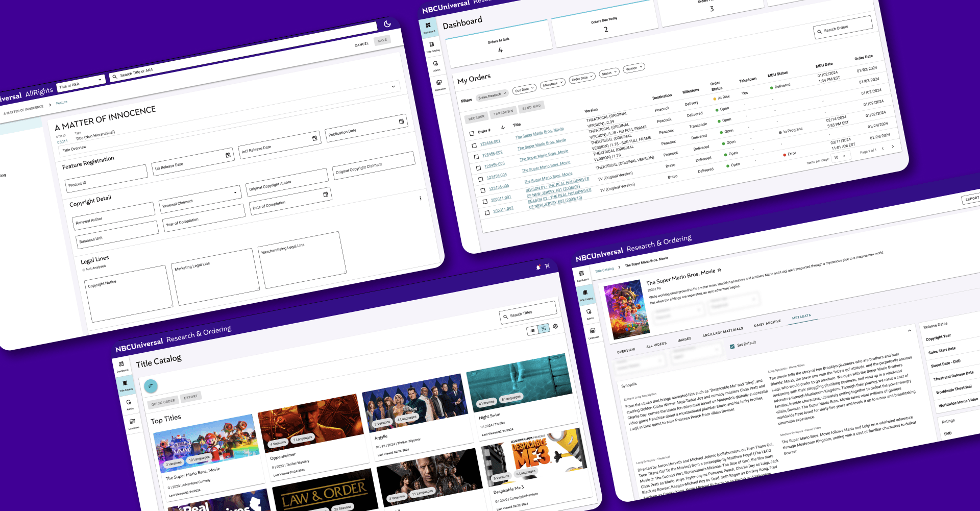Click Dashboard sidebar icon in Title Catalog window
Viewport: 980px width, 511px height.
121,365
